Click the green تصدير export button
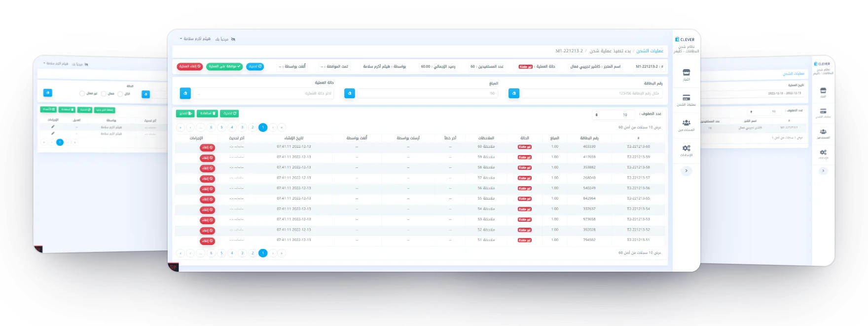The height and width of the screenshot is (326, 868). (185, 114)
